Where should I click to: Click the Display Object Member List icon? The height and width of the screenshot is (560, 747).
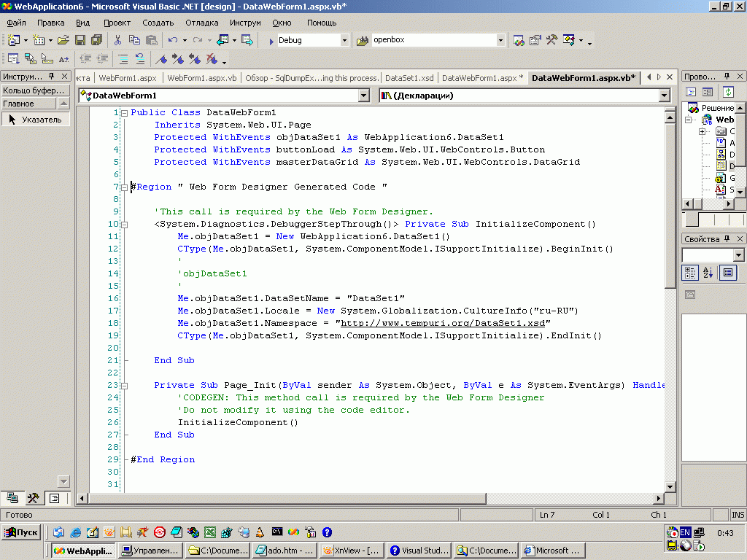[13, 59]
